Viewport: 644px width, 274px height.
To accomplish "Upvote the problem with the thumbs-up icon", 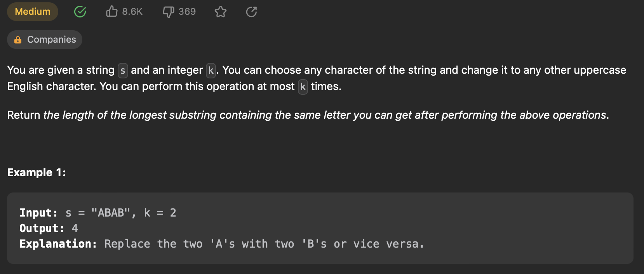I will click(x=112, y=12).
